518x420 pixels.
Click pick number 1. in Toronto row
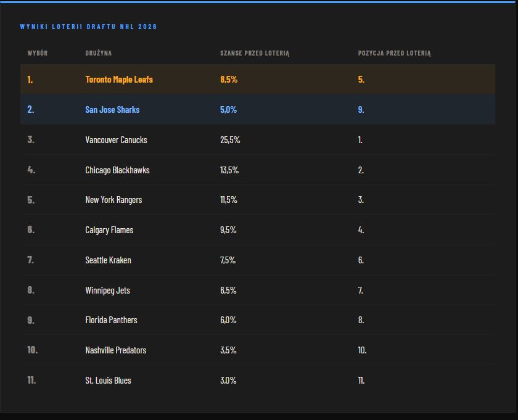click(30, 80)
